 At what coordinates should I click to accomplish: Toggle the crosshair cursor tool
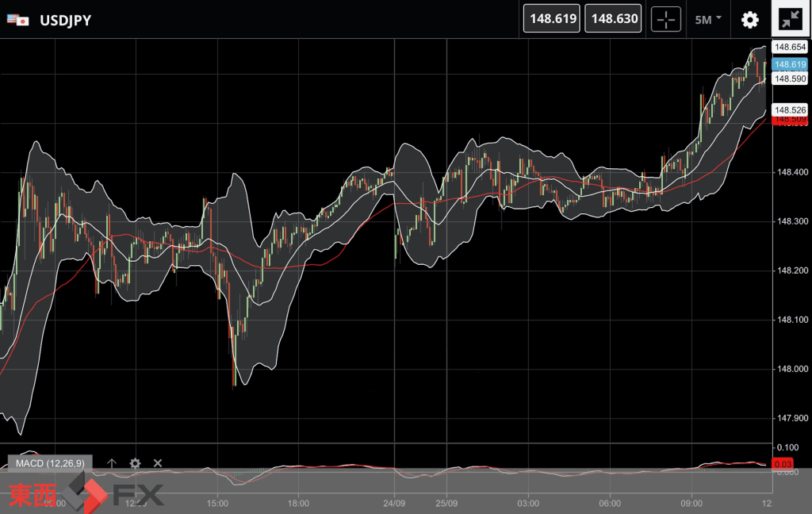(665, 19)
